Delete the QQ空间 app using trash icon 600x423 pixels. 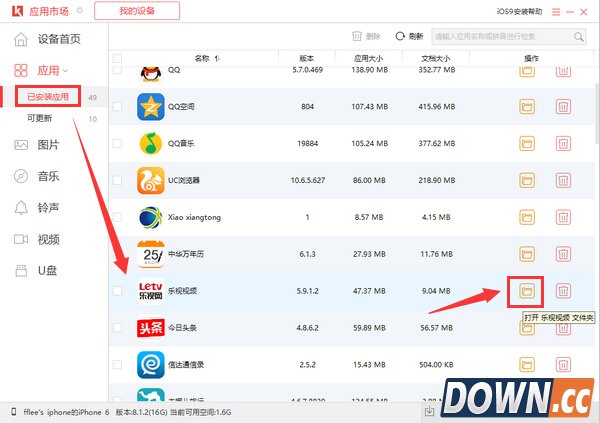point(563,106)
